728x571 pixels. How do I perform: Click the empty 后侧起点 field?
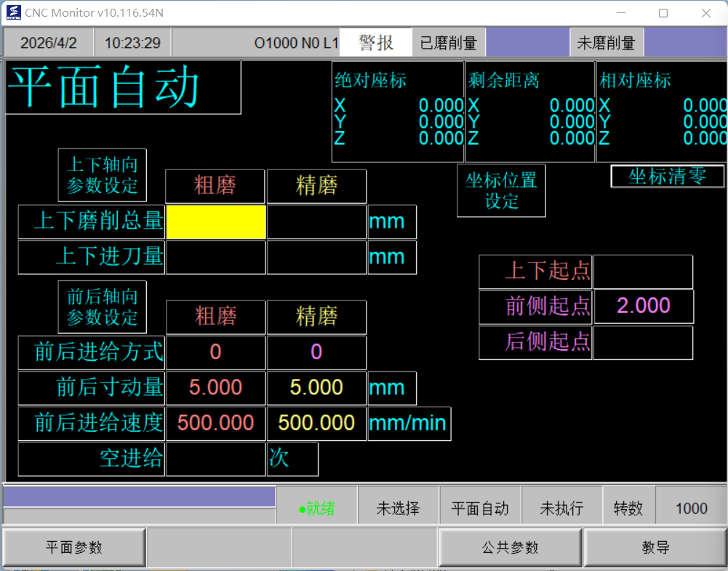[x=643, y=342]
